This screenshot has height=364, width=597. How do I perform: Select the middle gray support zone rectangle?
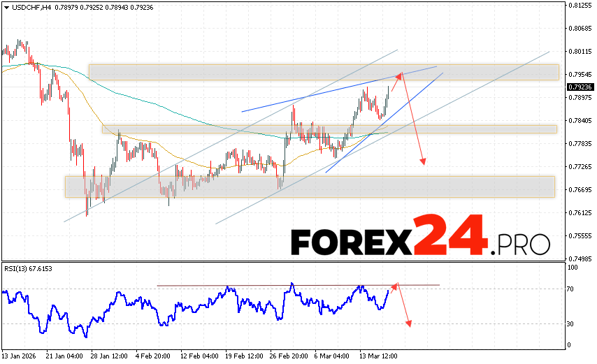329,129
